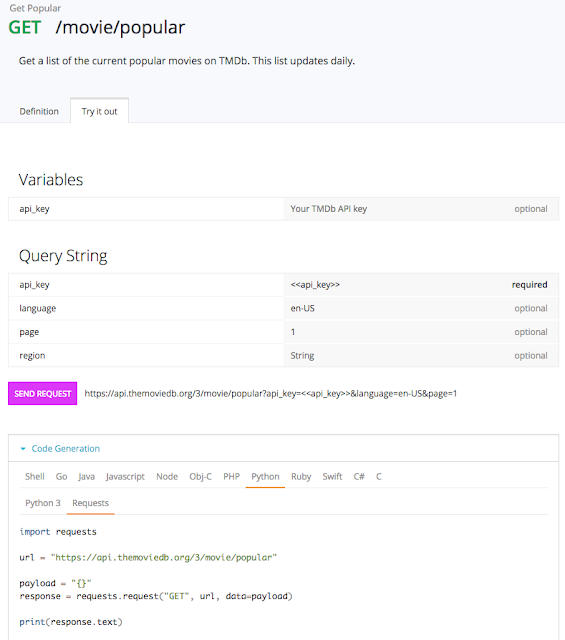Click the url assignment code line
Screen dimensions: 565x640
point(148,558)
